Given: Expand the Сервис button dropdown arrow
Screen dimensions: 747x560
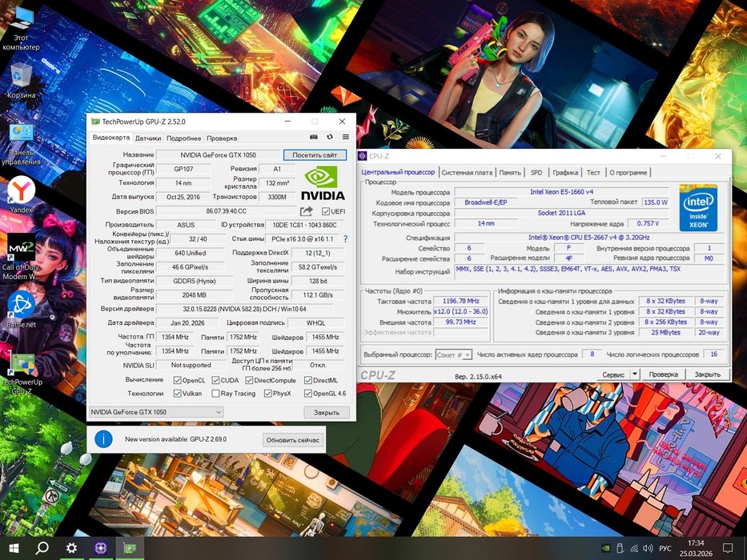Looking at the screenshot, I should (x=635, y=374).
